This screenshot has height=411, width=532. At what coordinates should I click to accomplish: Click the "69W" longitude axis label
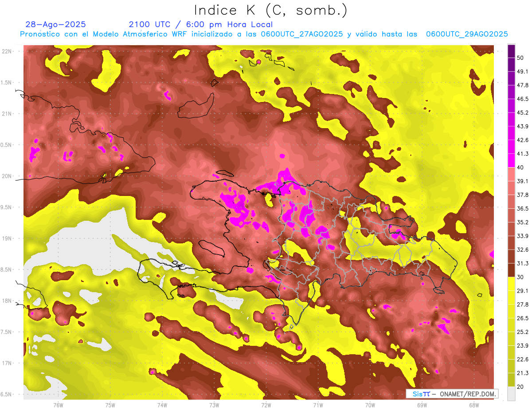point(422,405)
